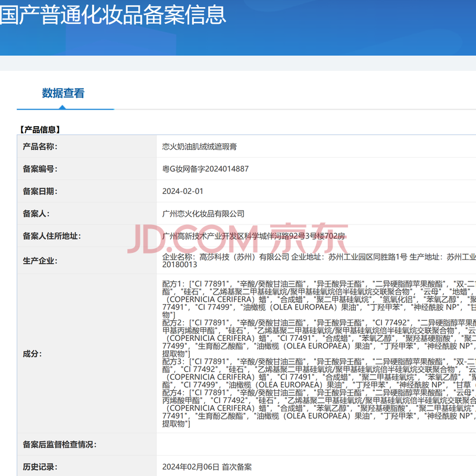Select the filing date 2024-02-01
This screenshot has height=476, width=476.
[x=183, y=191]
